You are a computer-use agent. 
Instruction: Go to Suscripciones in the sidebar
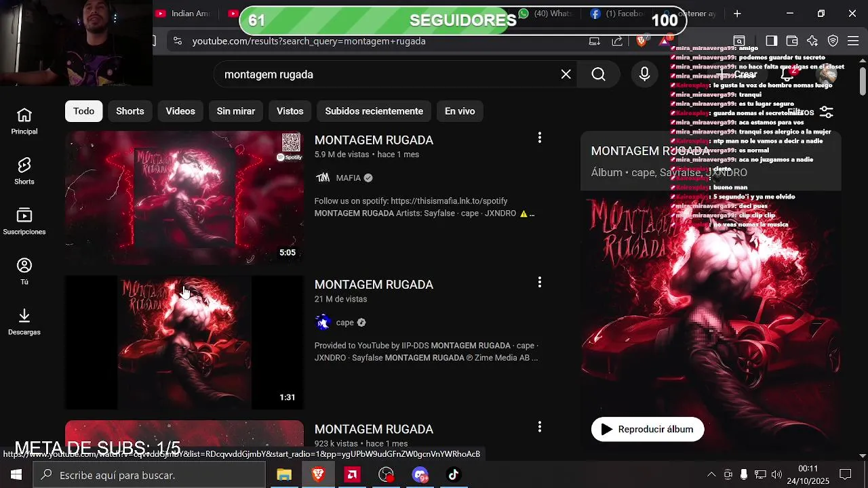24,222
